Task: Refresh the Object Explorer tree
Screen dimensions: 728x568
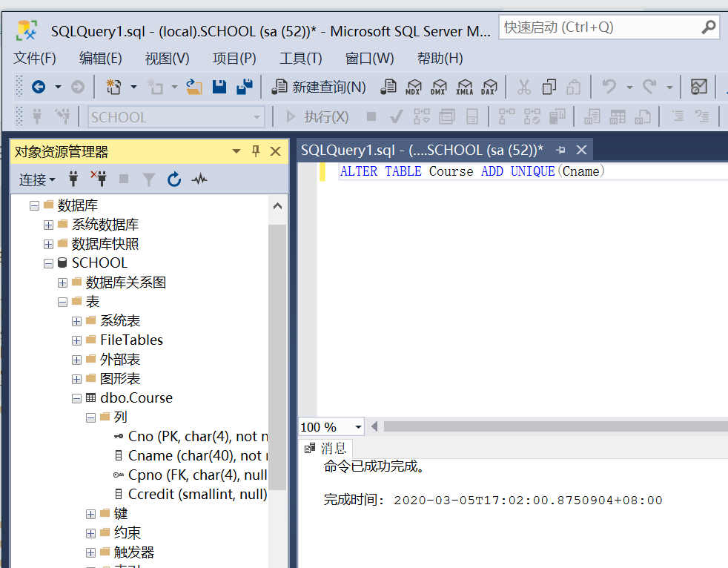Action: (174, 179)
